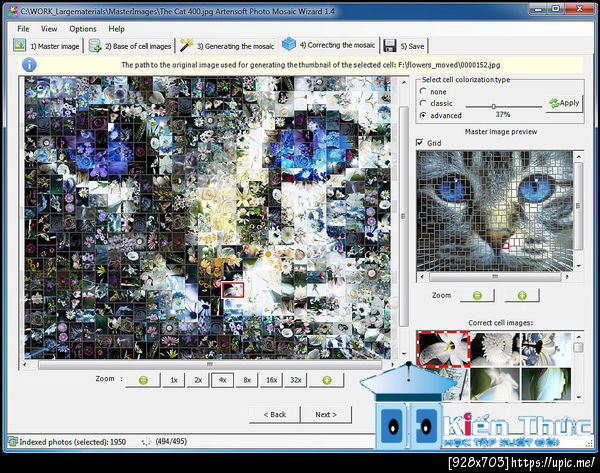600x473 pixels.
Task: Select the red-dashed selected cell image thumbnail
Action: [443, 349]
